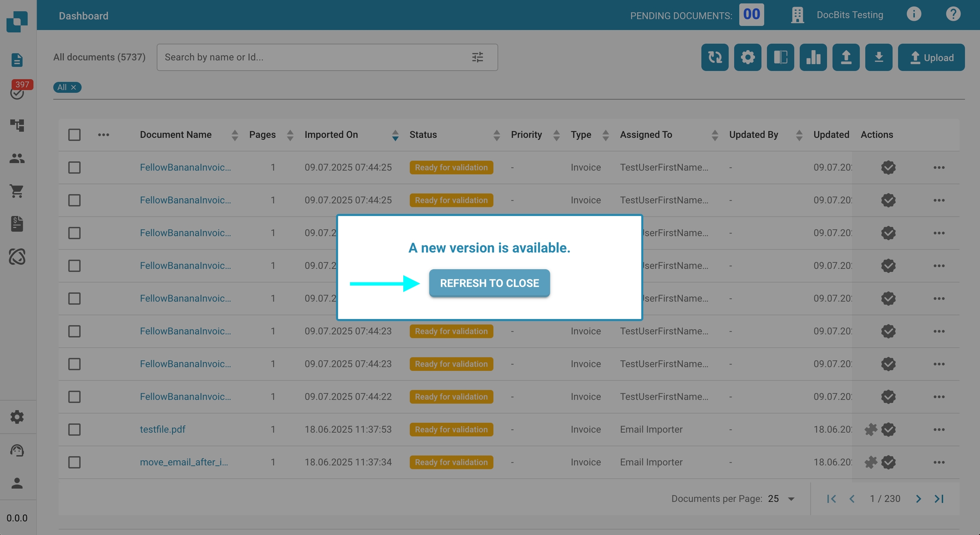This screenshot has height=535, width=980.
Task: Click the puzzle piece icon for testfile.pdf
Action: click(x=871, y=430)
